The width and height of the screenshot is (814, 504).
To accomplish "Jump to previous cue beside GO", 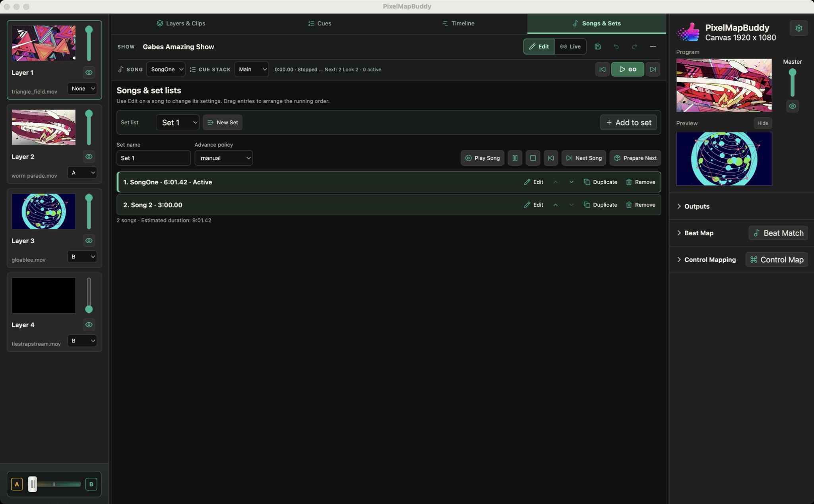I will tap(602, 69).
